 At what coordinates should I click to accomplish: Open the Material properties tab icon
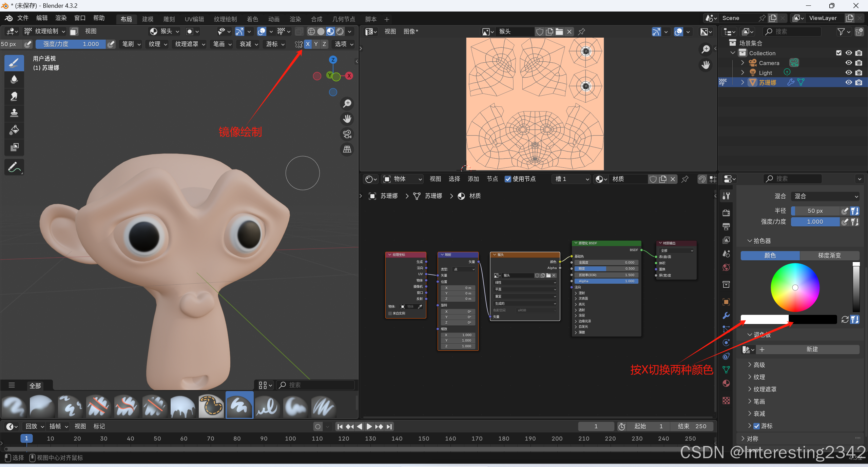[x=726, y=383]
